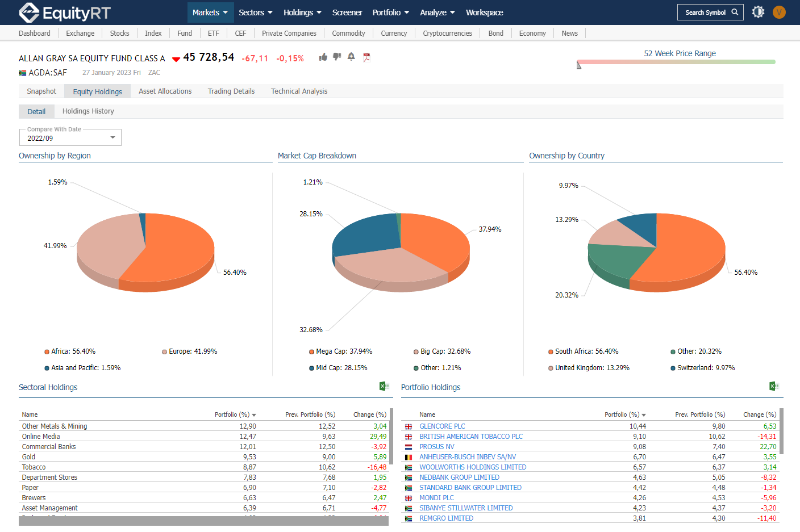Toggle Switzerland legend item

coord(702,368)
